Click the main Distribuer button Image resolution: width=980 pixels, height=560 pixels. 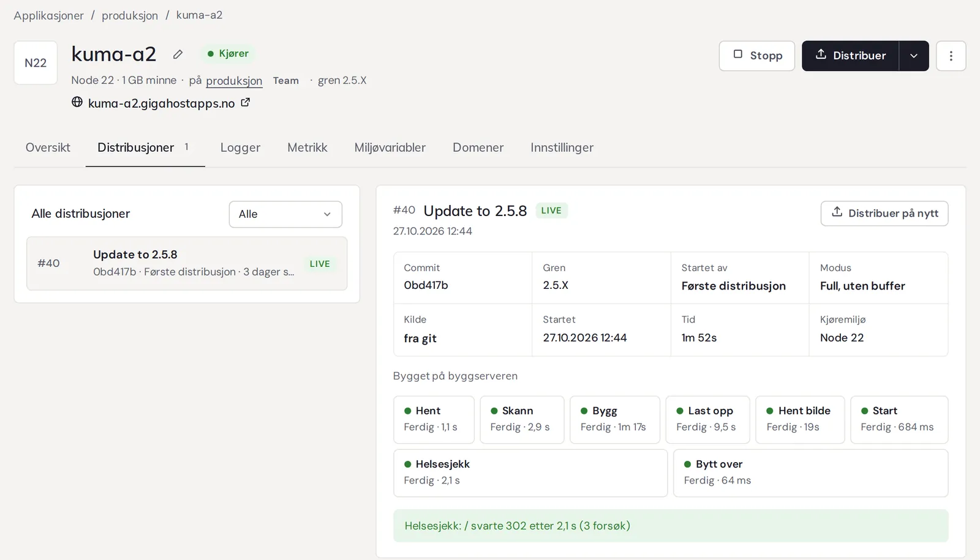click(850, 56)
